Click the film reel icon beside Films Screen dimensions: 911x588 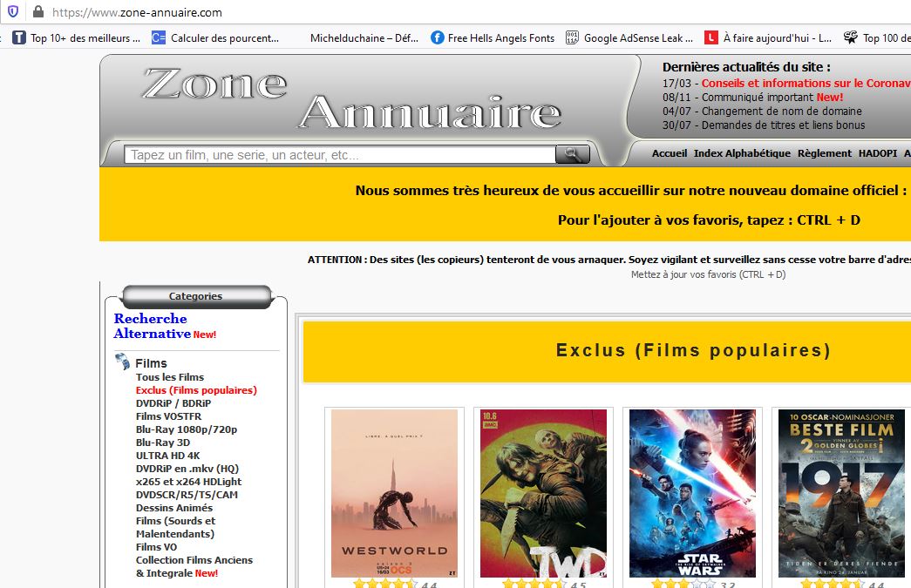(x=122, y=362)
